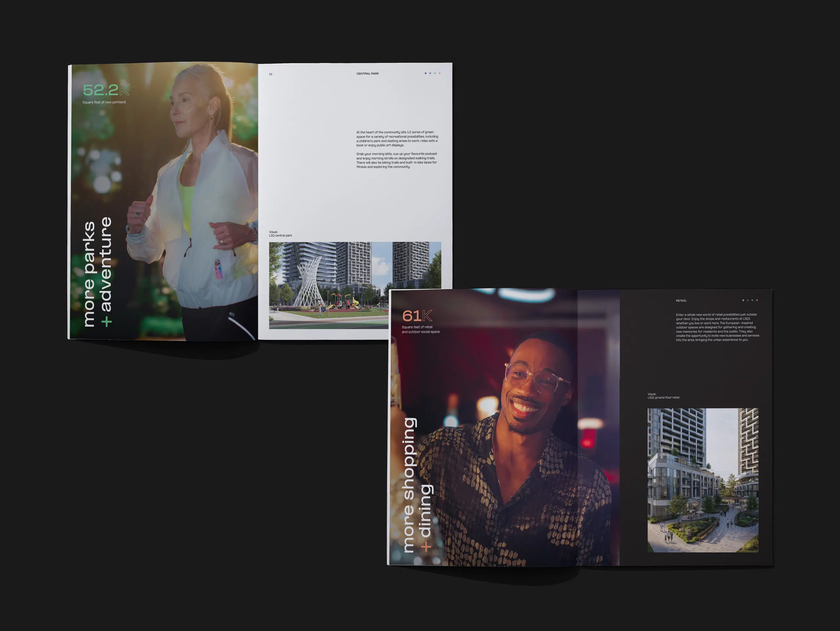Viewport: 840px width, 631px height.
Task: Click the green plus beside 'adventure' text
Action: pyautogui.click(x=107, y=322)
